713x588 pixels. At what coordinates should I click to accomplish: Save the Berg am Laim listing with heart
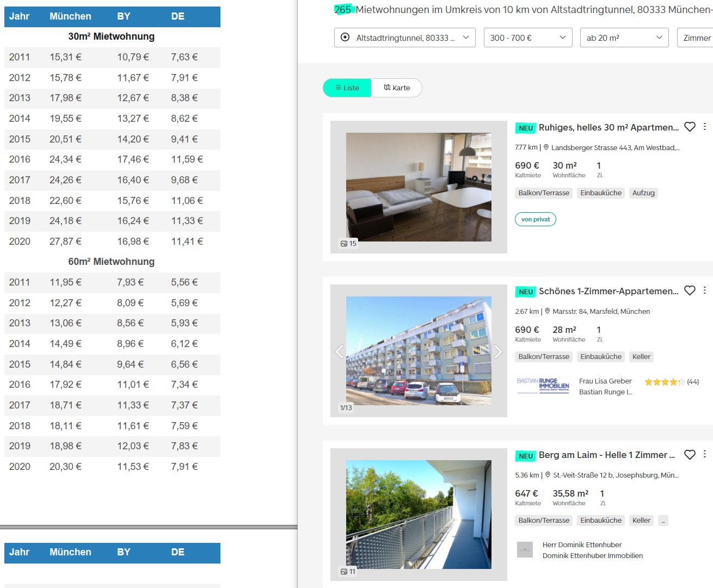coord(690,455)
